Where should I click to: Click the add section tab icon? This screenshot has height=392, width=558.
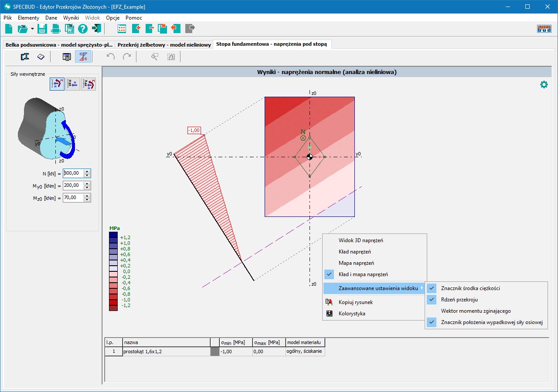pos(136,29)
